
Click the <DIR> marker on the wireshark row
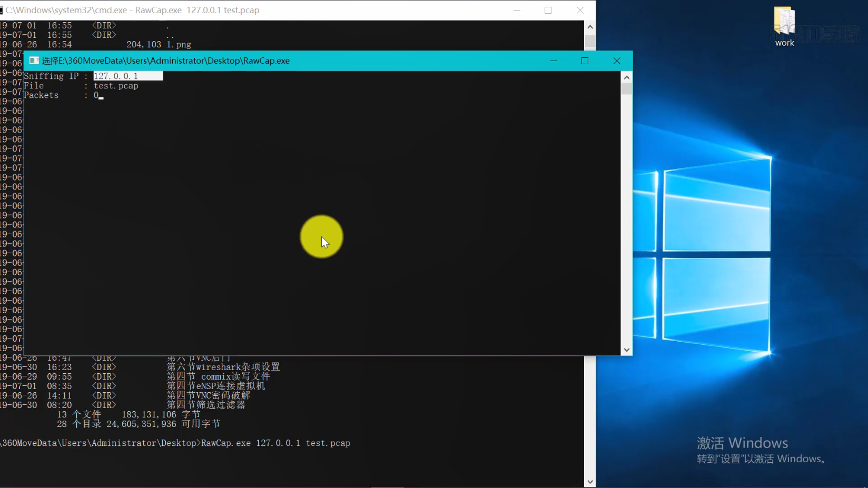coord(104,367)
